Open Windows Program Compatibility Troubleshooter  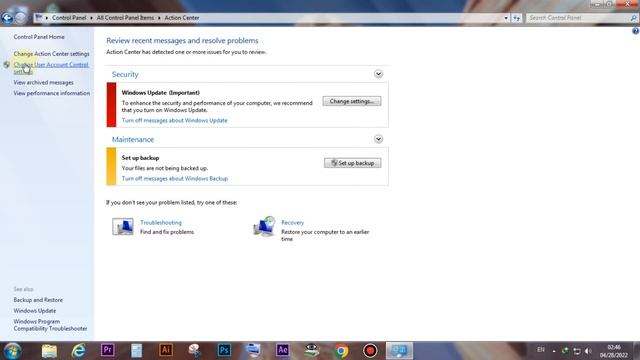[x=50, y=325]
